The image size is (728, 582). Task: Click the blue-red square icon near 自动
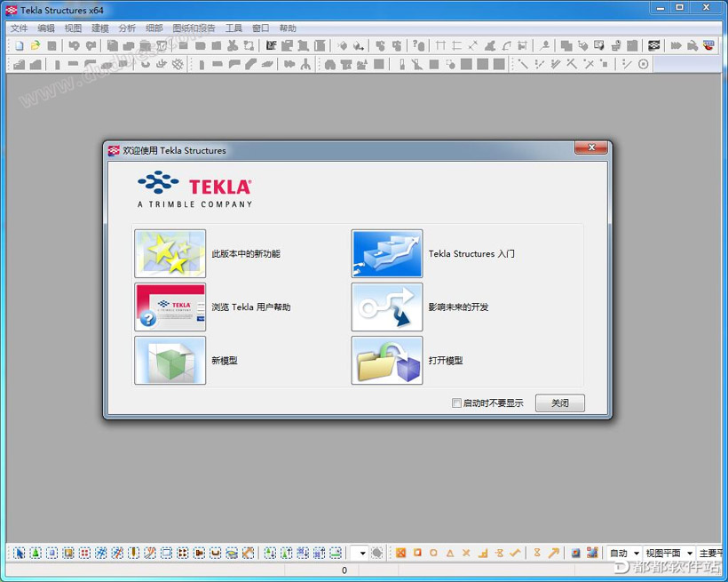575,553
